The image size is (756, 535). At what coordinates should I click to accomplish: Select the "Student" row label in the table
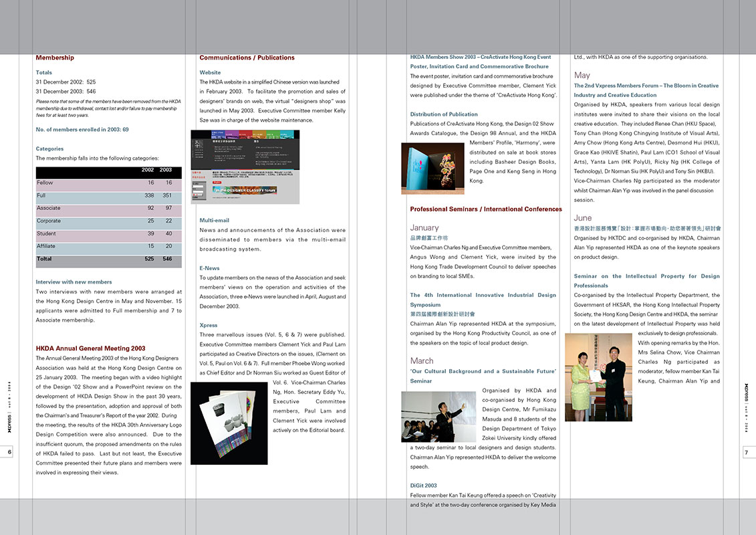[x=46, y=233]
